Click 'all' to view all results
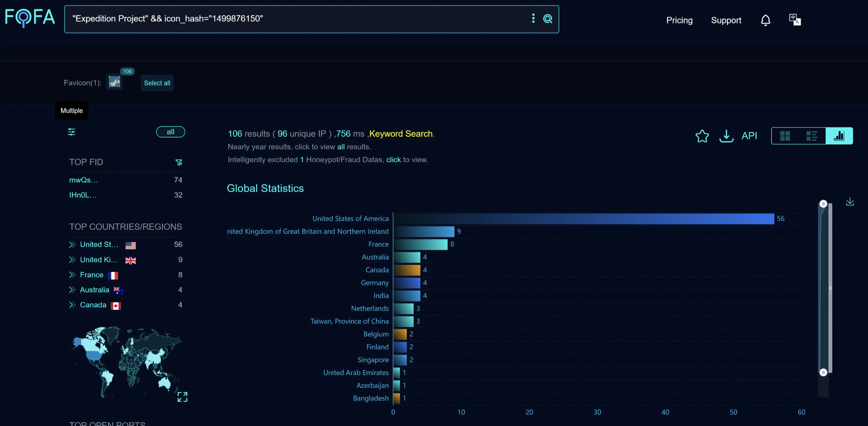Screen dimensions: 868x426 pyautogui.click(x=341, y=147)
